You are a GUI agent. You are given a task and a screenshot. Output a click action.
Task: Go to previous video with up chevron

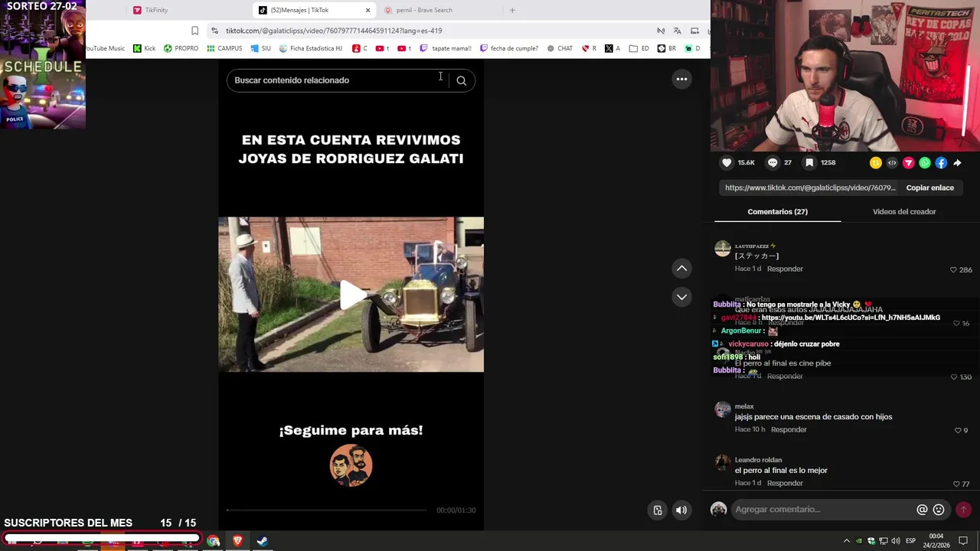(681, 268)
